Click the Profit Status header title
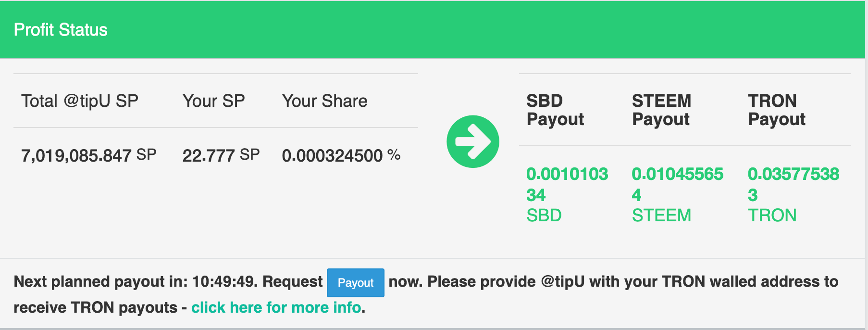 [x=61, y=30]
